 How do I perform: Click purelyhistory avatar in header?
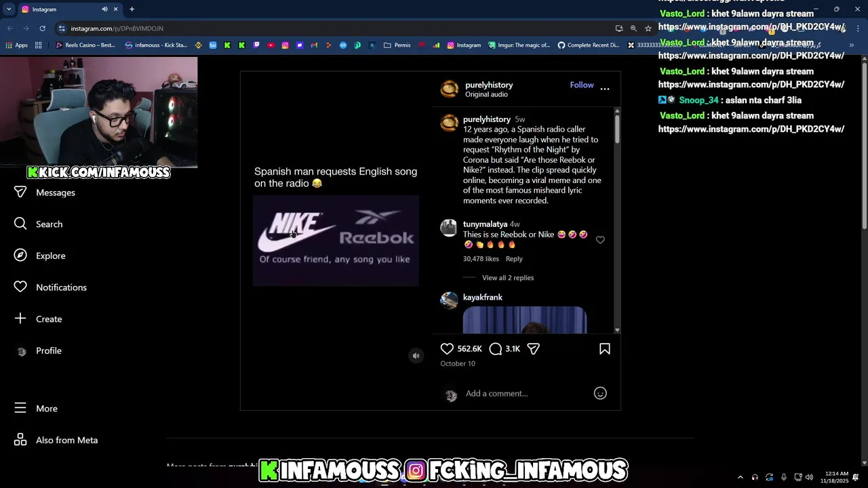pos(450,89)
